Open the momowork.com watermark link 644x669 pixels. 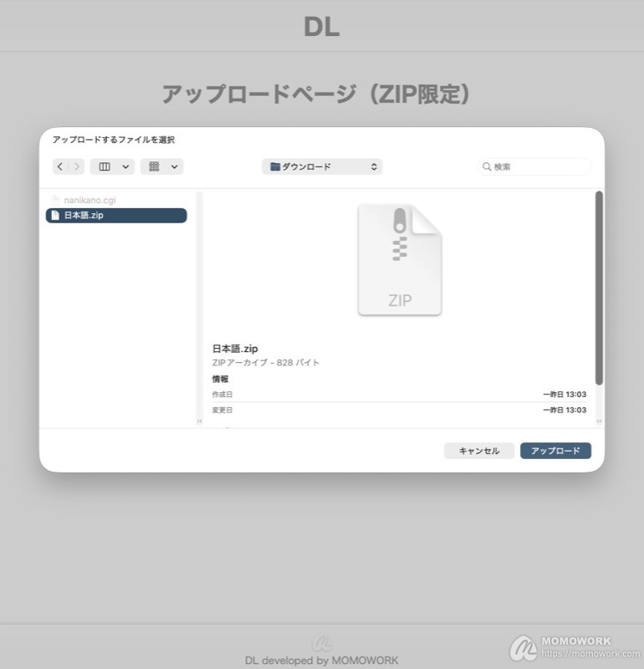coord(590,653)
